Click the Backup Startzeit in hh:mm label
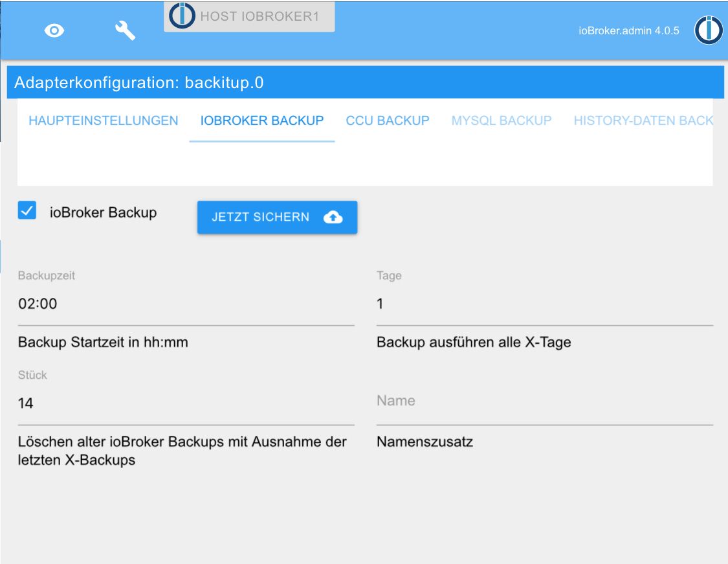This screenshot has width=728, height=564. [103, 343]
